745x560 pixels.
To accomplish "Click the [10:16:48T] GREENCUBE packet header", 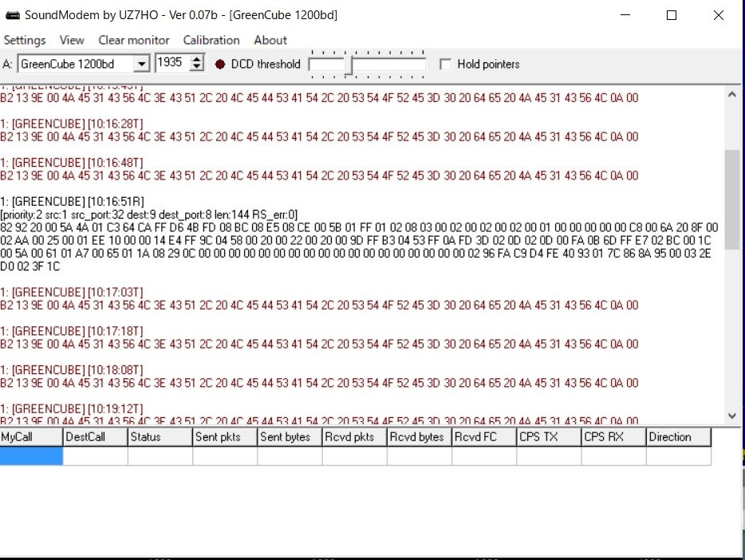I will 71,163.
